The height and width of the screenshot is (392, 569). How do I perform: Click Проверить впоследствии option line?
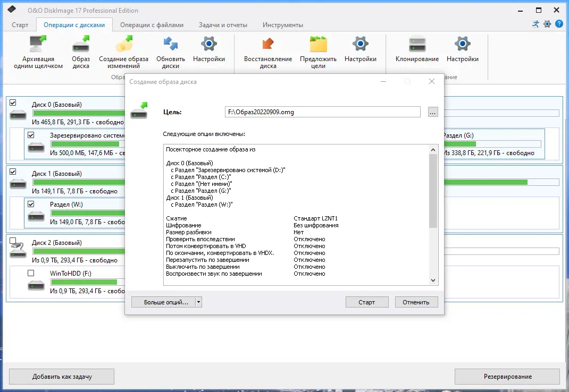tap(246, 239)
